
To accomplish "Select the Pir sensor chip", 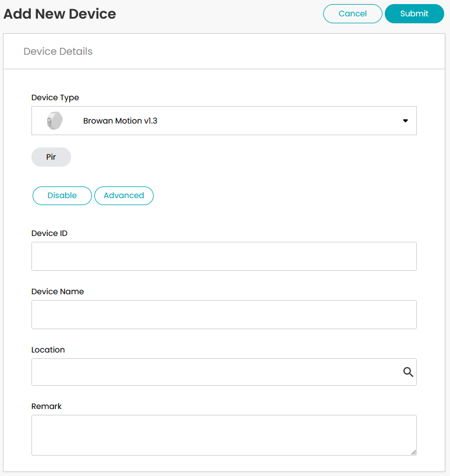I will point(51,157).
